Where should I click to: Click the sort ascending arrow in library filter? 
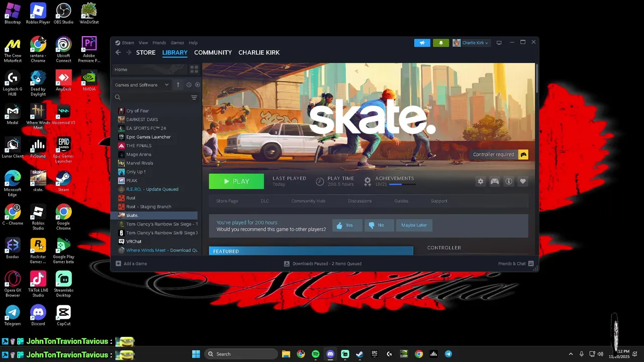click(x=178, y=85)
